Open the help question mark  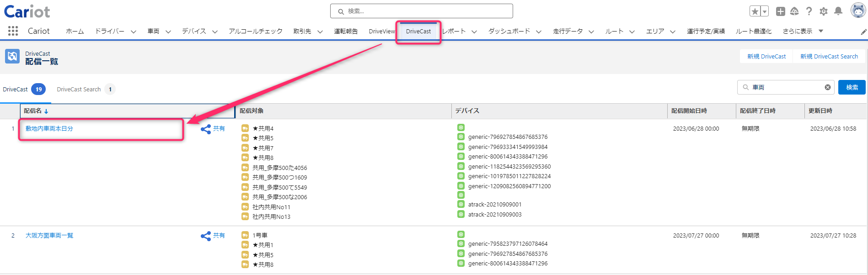coord(809,11)
